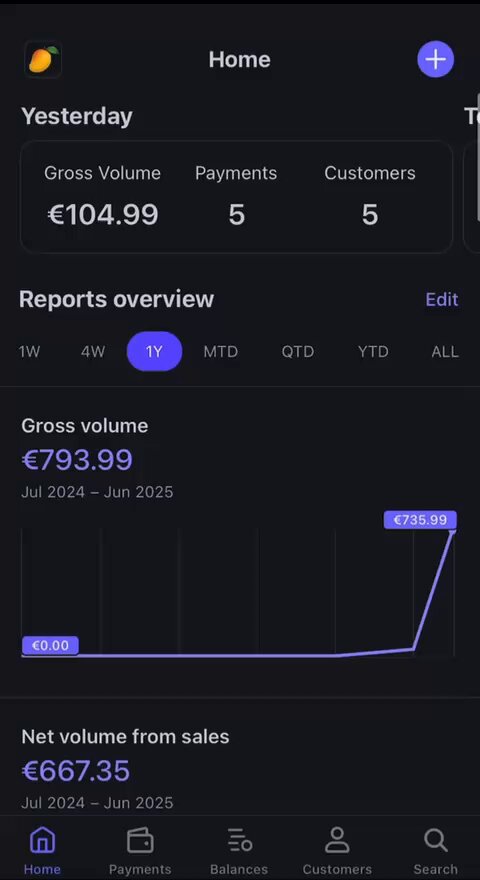This screenshot has height=880, width=480.
Task: Open the Customers person icon
Action: [337, 840]
